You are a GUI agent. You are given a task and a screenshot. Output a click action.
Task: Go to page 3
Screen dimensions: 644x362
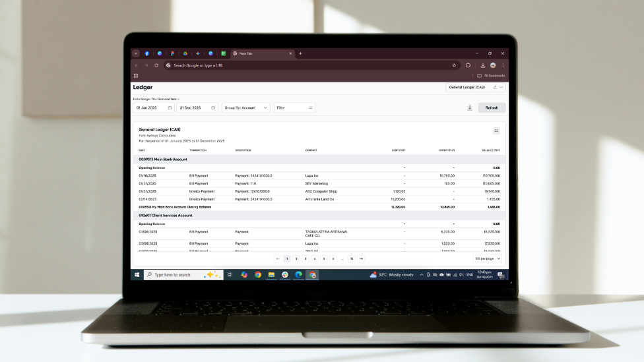click(x=306, y=258)
